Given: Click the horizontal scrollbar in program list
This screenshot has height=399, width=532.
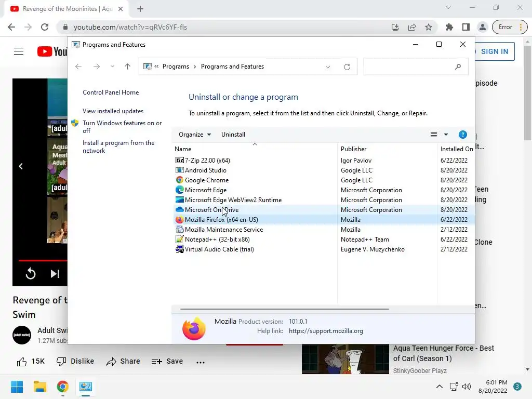Looking at the screenshot, I should click(284, 309).
